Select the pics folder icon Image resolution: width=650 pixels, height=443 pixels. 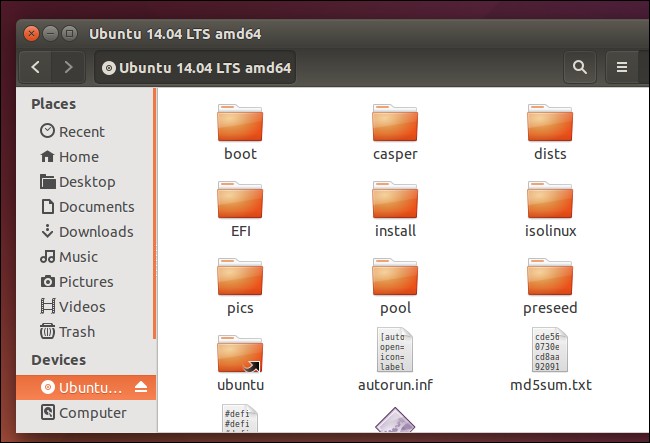[240, 277]
